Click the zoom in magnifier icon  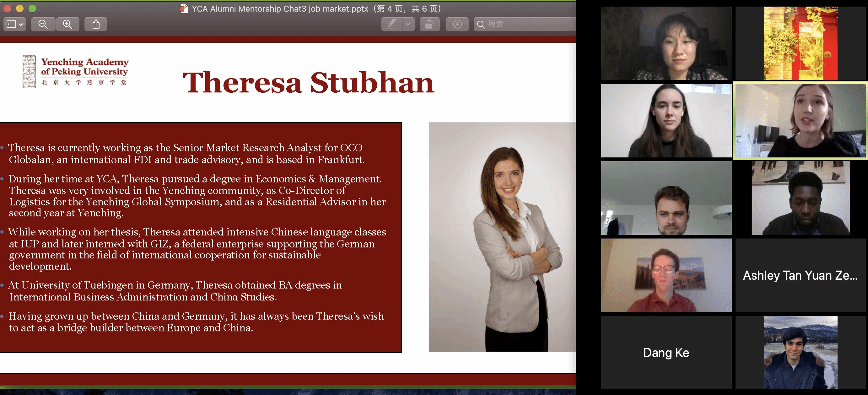[x=67, y=24]
